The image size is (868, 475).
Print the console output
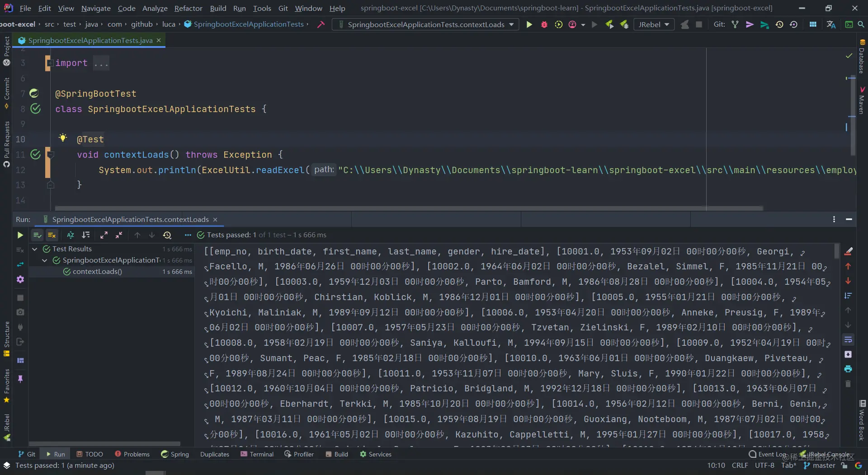click(x=848, y=369)
